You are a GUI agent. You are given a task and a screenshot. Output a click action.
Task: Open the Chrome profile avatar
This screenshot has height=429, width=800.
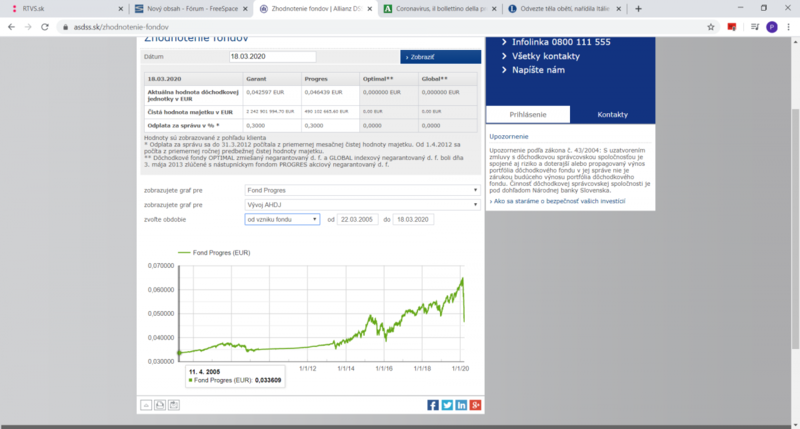click(771, 27)
